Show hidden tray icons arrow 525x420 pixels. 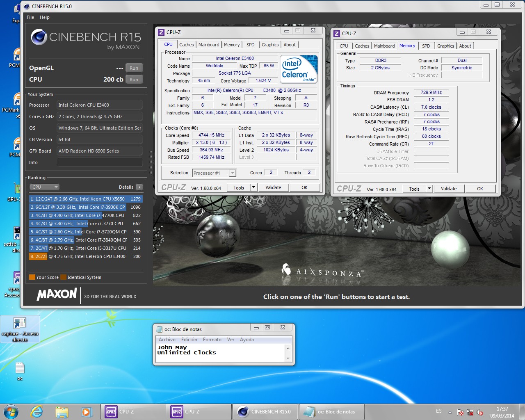(450, 412)
